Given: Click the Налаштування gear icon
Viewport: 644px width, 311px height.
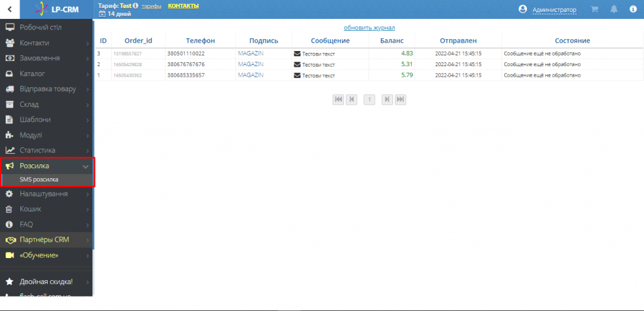Looking at the screenshot, I should coord(9,193).
